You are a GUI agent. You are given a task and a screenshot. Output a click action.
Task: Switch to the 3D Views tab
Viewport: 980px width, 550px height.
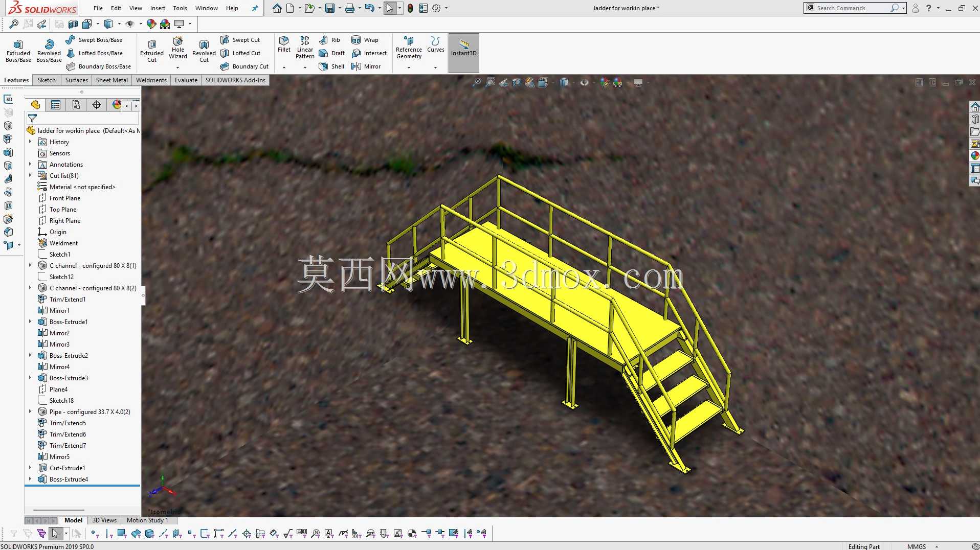pyautogui.click(x=104, y=520)
